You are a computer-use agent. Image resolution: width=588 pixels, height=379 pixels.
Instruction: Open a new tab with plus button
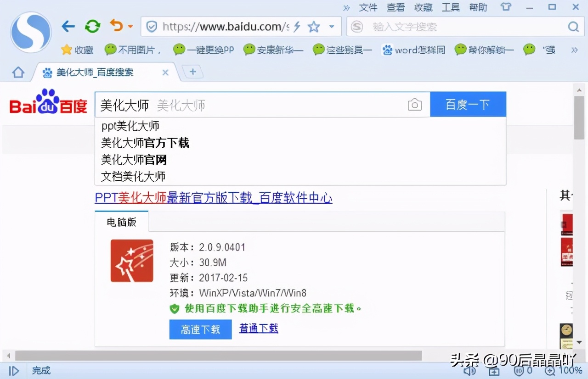[x=193, y=72]
